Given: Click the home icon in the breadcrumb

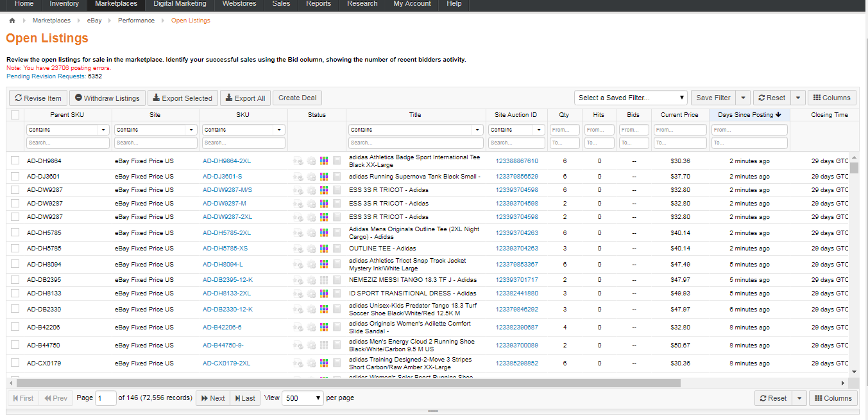Looking at the screenshot, I should point(12,21).
